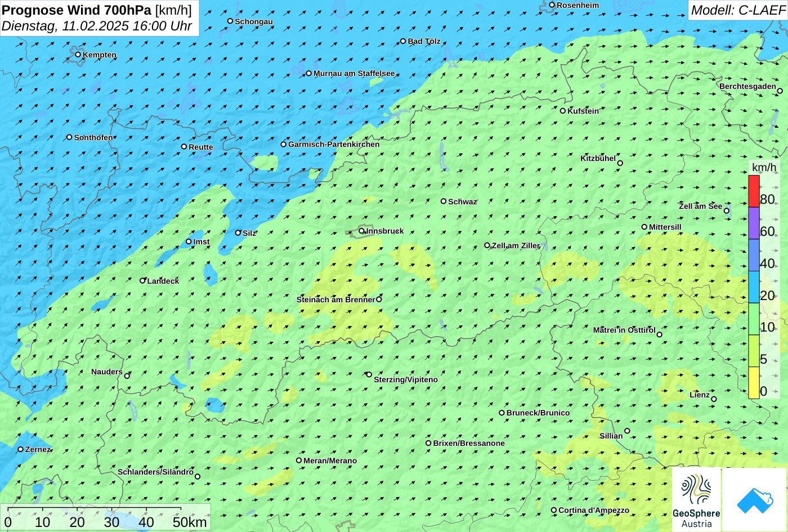Screen dimensions: 788x532
Task: Click the 'Murnau am Staffelsee' label
Action: [x=354, y=73]
